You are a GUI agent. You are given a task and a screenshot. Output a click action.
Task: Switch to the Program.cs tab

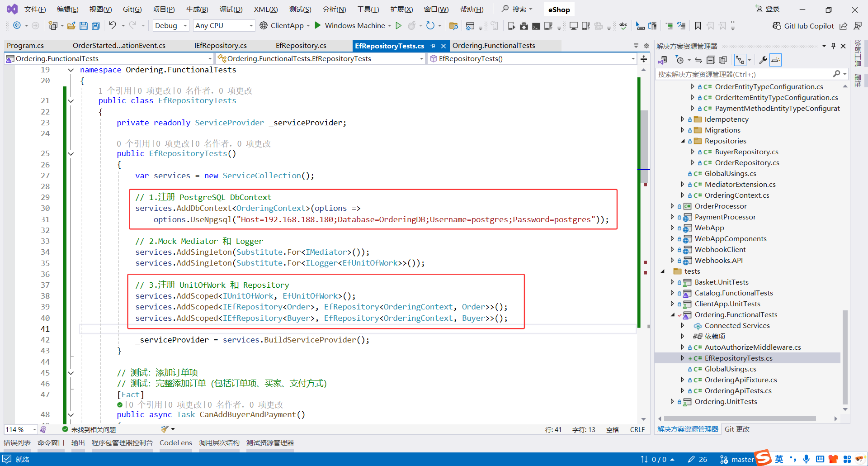pos(25,46)
